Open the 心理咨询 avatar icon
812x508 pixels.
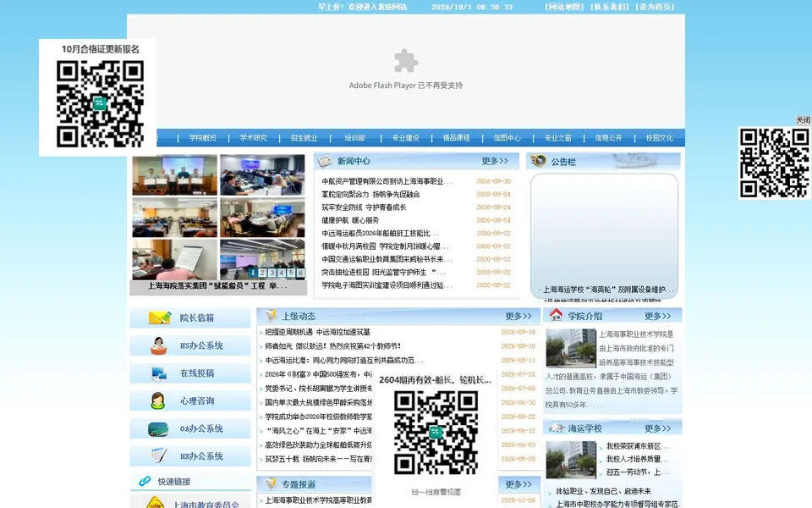[x=158, y=400]
